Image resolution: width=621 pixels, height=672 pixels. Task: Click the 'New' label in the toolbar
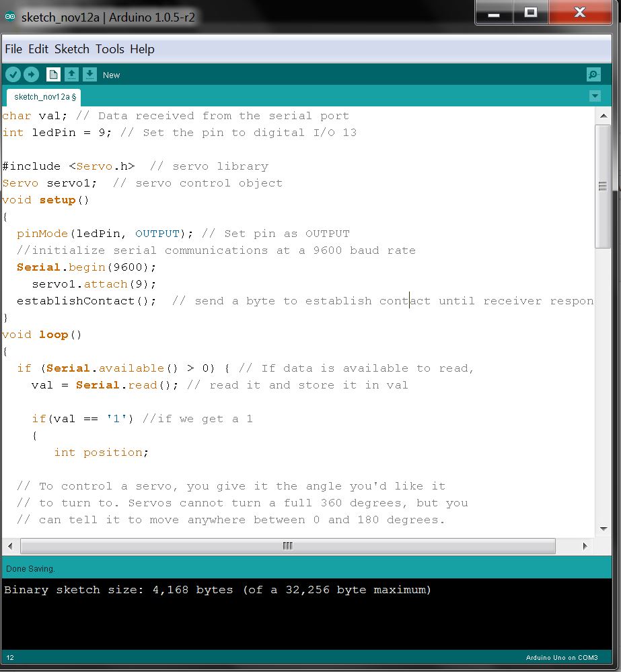[112, 75]
